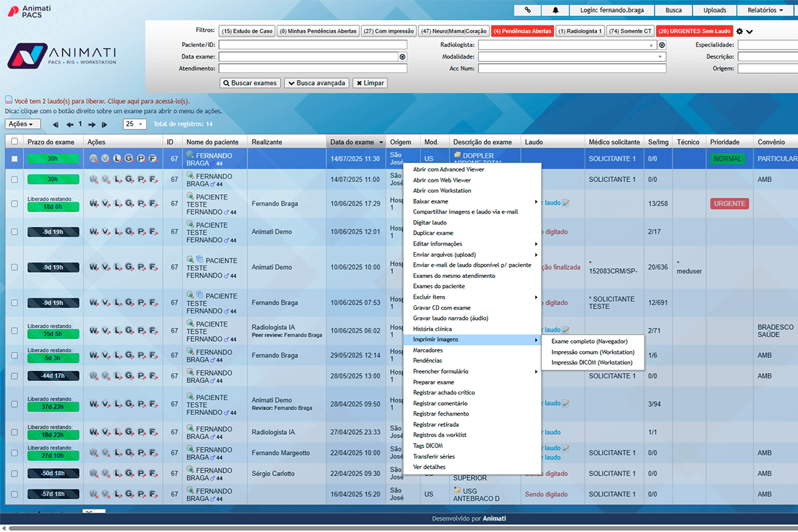Click the target icon beside Data exame
Image resolution: width=798 pixels, height=532 pixels.
tap(402, 57)
